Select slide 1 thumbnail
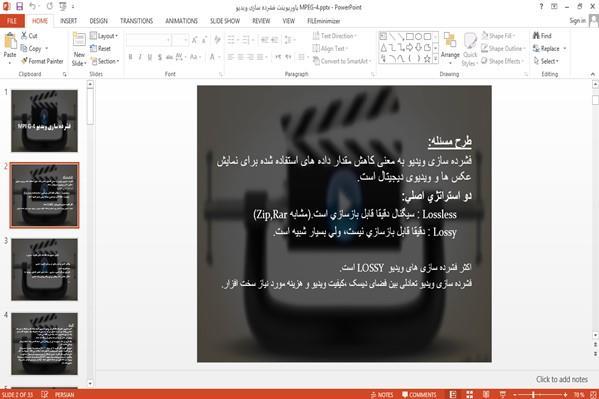The image size is (599, 399). [44, 121]
